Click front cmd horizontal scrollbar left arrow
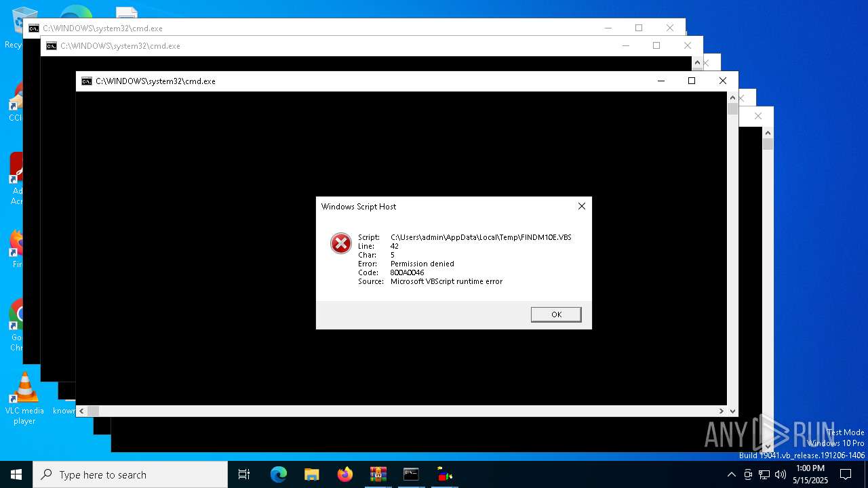The width and height of the screenshot is (868, 488). 81,411
